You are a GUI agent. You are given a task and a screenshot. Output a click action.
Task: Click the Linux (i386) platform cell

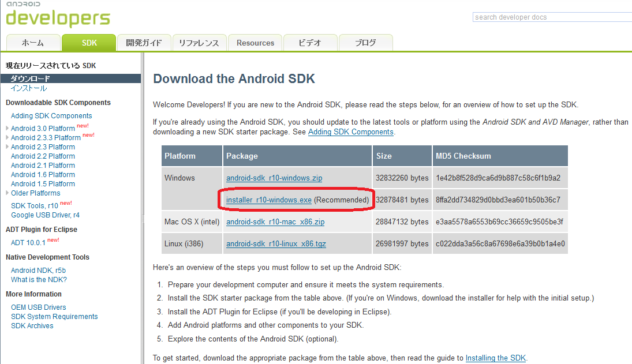tap(192, 243)
